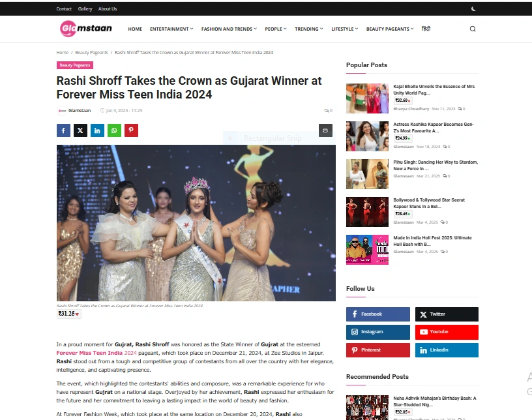Expand the Lifestyle dropdown menu
The width and height of the screenshot is (532, 420).
point(345,29)
